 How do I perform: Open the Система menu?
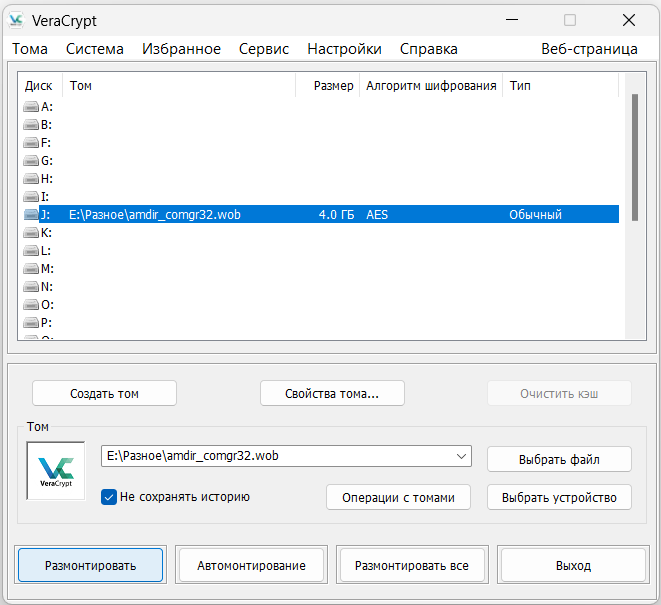95,49
